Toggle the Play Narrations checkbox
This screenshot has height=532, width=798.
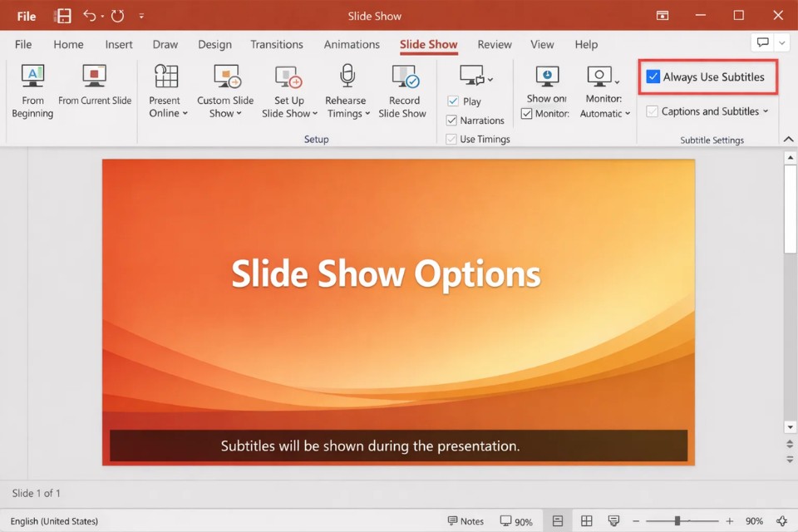pos(453,121)
